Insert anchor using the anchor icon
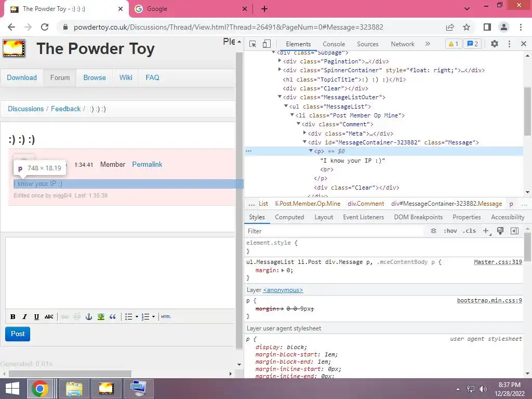Image resolution: width=532 pixels, height=399 pixels. (88, 316)
